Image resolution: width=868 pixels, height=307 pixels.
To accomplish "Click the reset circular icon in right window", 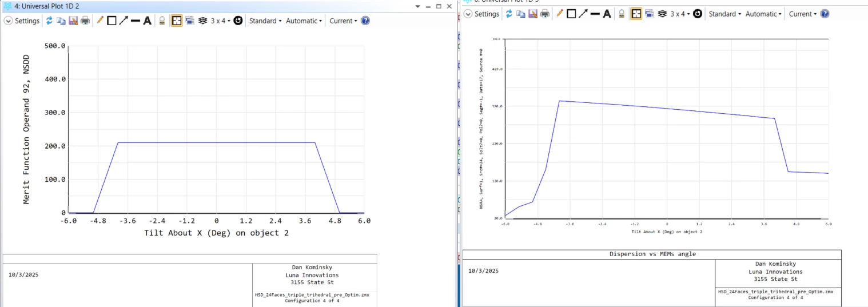I will (698, 14).
